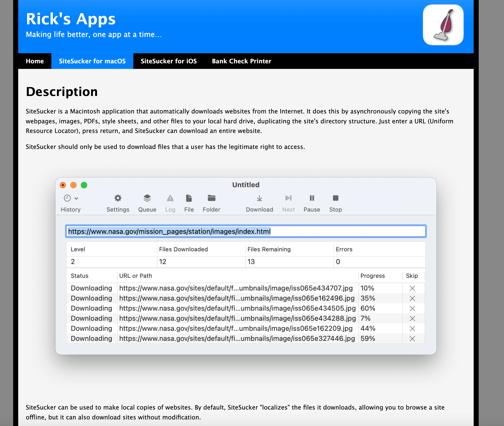Click the Log warning icon
The width and height of the screenshot is (504, 426).
(x=170, y=198)
